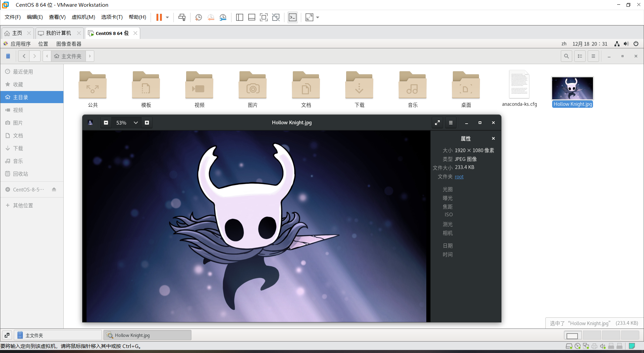This screenshot has height=353, width=644.
Task: Expand the 53% zoom level dropdown
Action: [136, 123]
